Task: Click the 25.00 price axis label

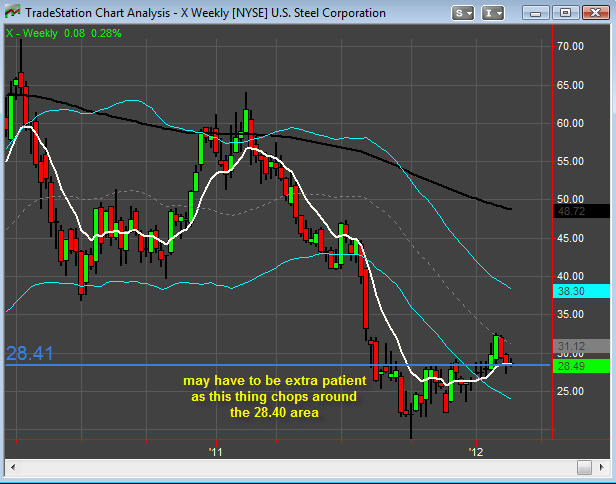Action: pos(570,391)
